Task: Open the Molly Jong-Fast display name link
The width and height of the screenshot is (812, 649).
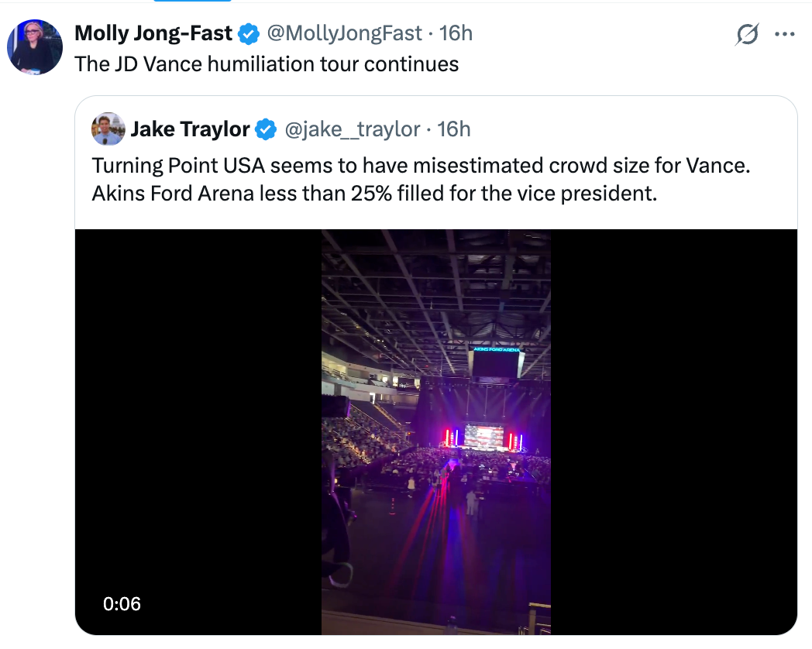Action: click(153, 33)
